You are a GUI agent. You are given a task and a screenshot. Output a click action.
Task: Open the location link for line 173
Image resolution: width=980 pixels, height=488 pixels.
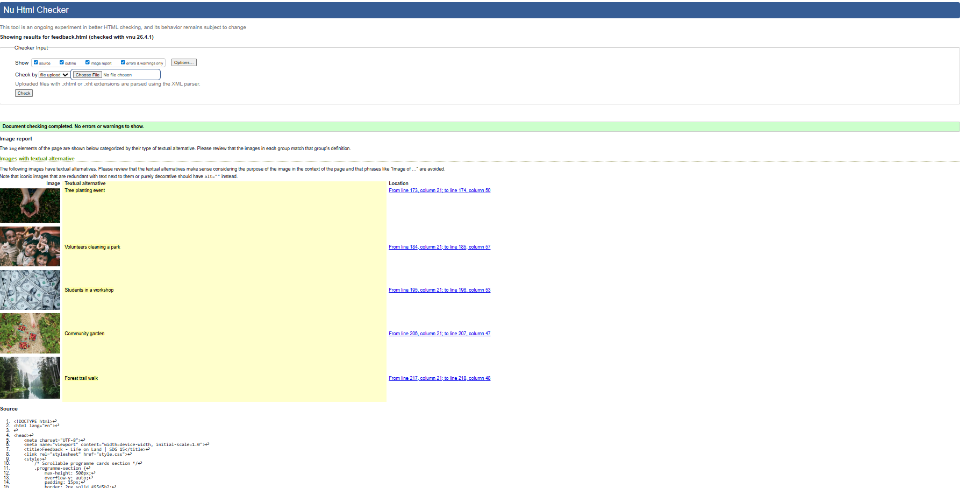[x=439, y=190]
